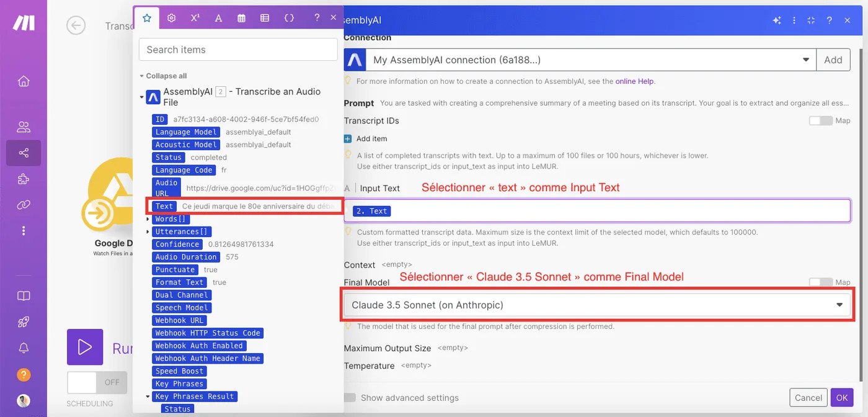Open the More sidebar menu
868x417 pixels.
(24, 231)
